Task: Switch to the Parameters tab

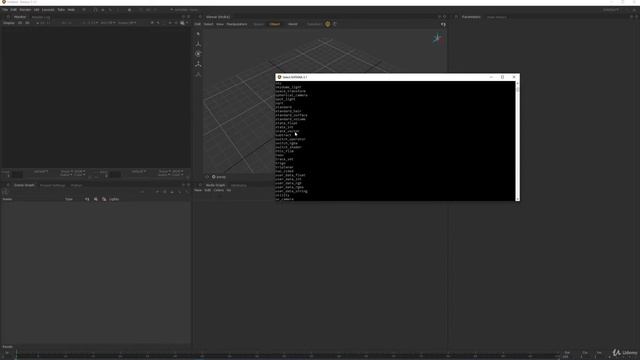Action: tap(471, 17)
